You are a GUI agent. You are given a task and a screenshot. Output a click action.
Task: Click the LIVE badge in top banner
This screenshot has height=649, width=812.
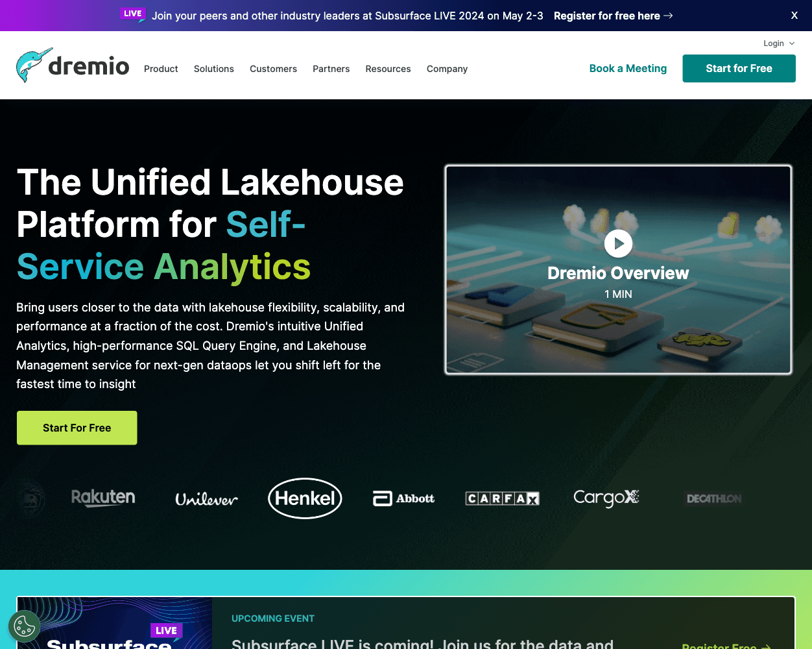pyautogui.click(x=133, y=14)
